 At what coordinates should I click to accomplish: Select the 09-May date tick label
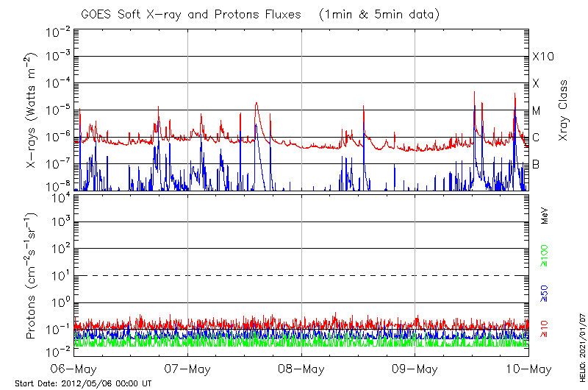[x=415, y=369]
